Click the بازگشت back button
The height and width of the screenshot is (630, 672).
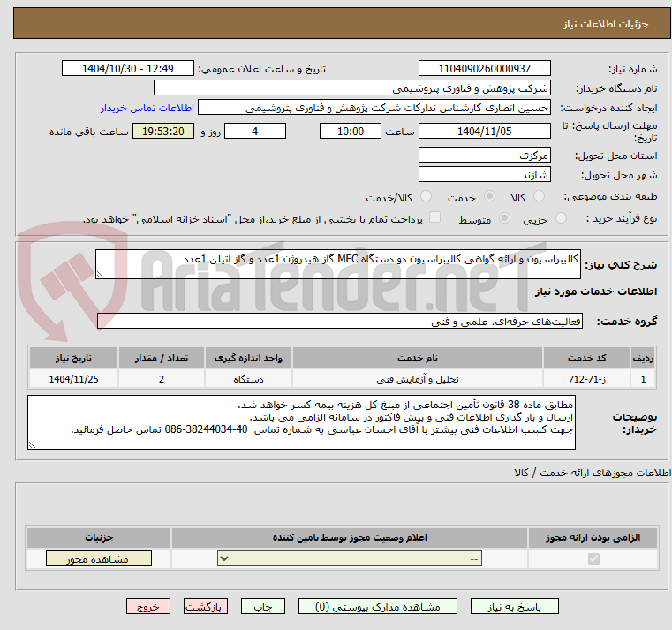[205, 607]
